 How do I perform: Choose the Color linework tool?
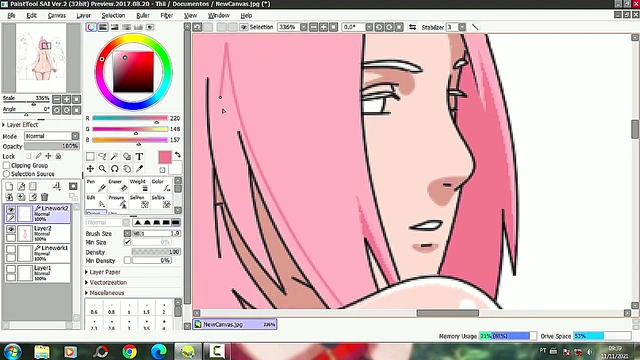pyautogui.click(x=161, y=185)
